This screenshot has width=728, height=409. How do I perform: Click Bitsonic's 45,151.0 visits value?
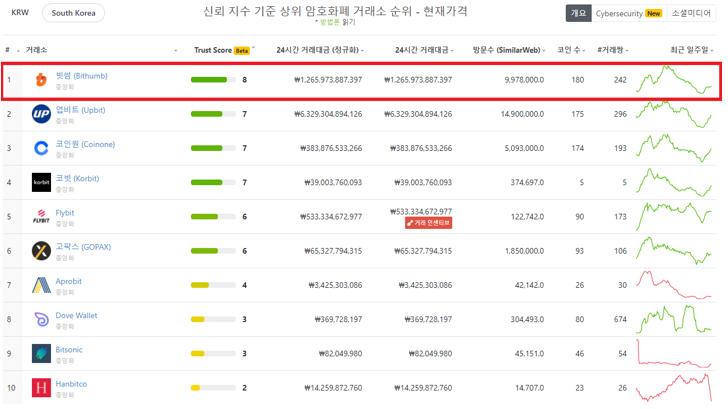(529, 353)
